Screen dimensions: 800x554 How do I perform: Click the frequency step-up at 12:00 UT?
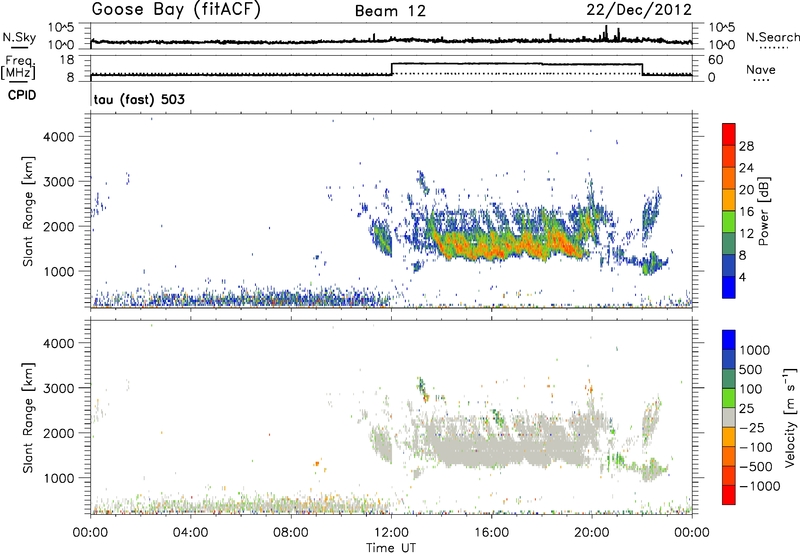click(x=392, y=69)
